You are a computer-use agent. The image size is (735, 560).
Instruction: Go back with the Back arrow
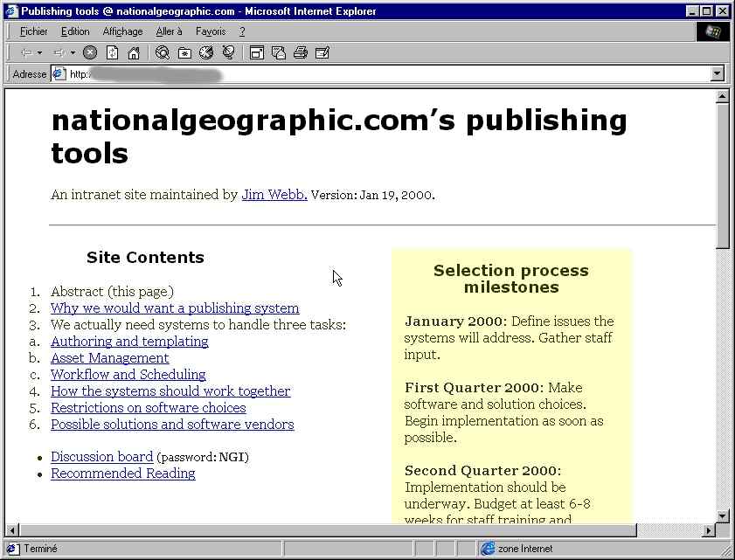coord(26,52)
